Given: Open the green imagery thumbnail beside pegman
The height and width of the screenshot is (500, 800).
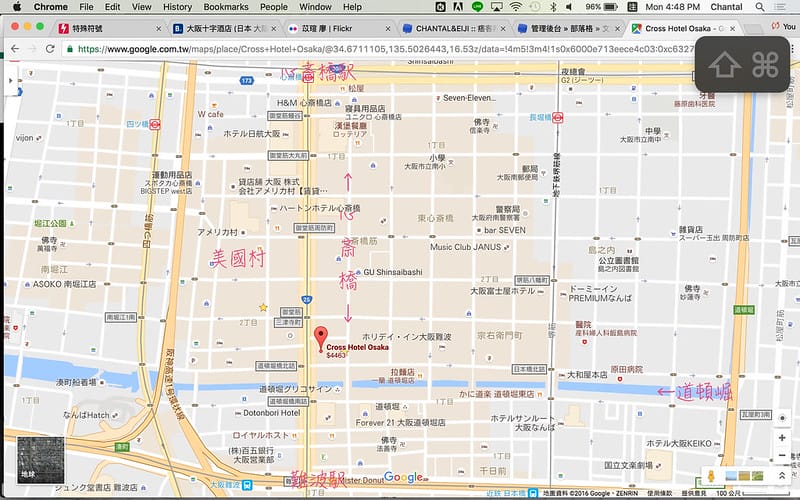Looking at the screenshot, I should click(x=757, y=476).
